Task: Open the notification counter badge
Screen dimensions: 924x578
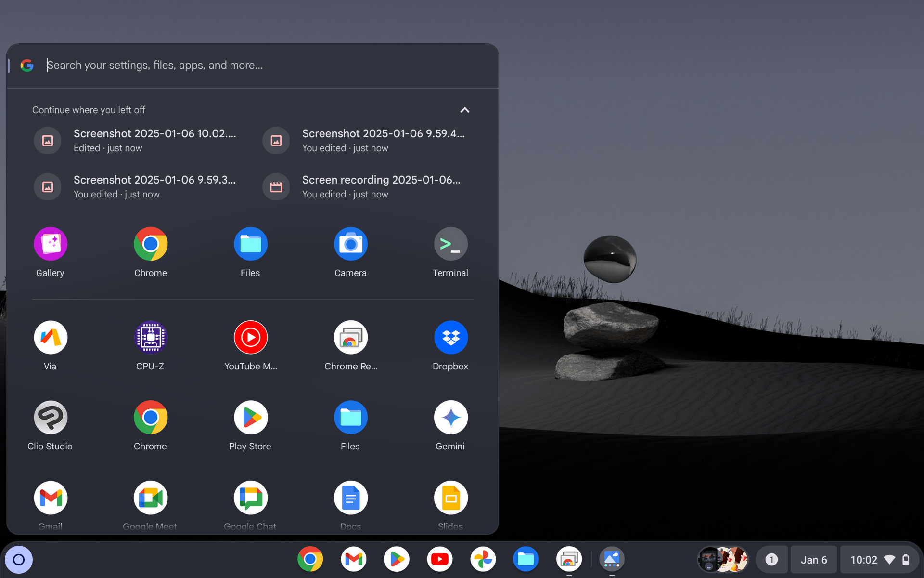Action: 771,560
